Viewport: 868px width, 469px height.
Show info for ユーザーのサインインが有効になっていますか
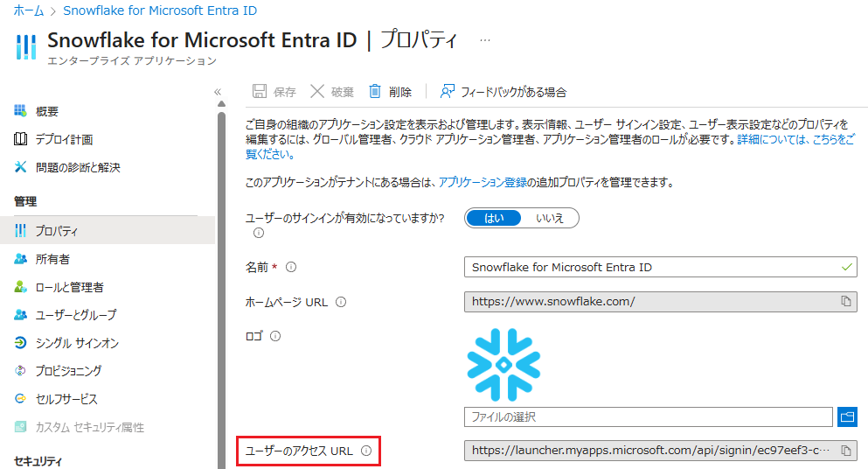tap(259, 234)
